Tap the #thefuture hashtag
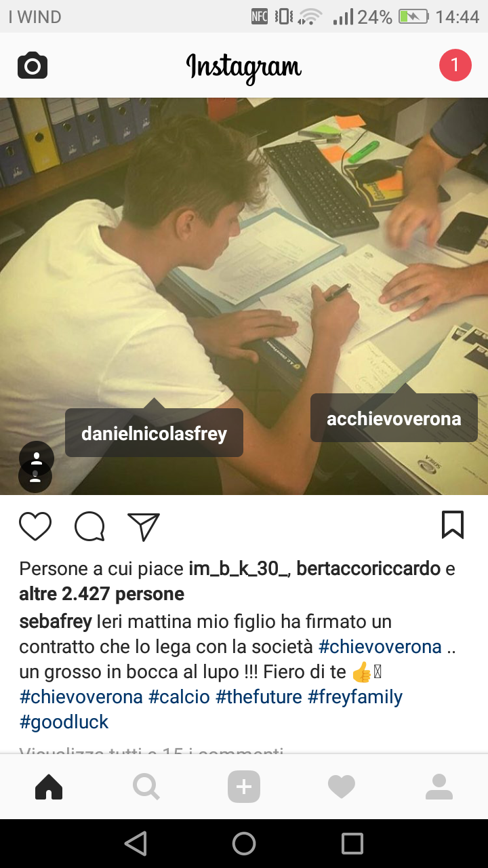This screenshot has height=868, width=488. [x=259, y=696]
